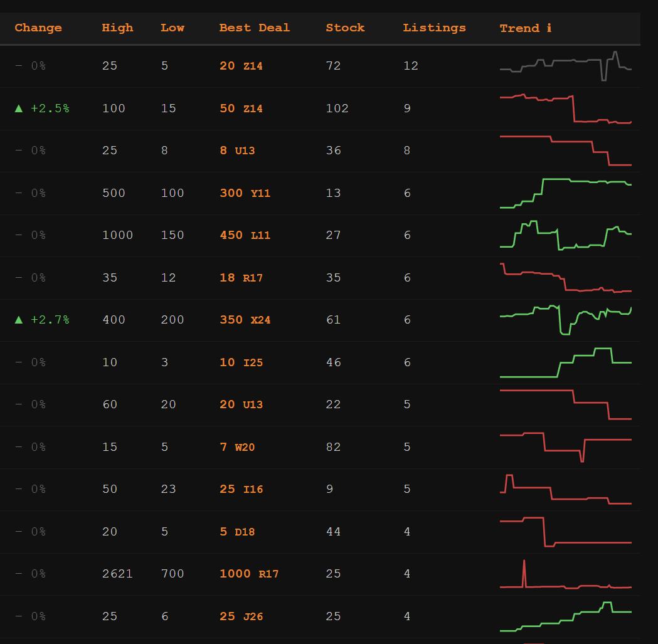Image resolution: width=658 pixels, height=644 pixels.
Task: Click the Low column header
Action: [x=172, y=28]
